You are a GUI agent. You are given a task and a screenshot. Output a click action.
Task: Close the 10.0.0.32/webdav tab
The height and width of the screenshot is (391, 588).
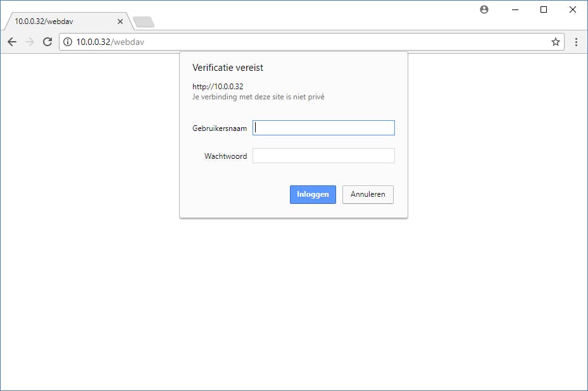(x=120, y=22)
